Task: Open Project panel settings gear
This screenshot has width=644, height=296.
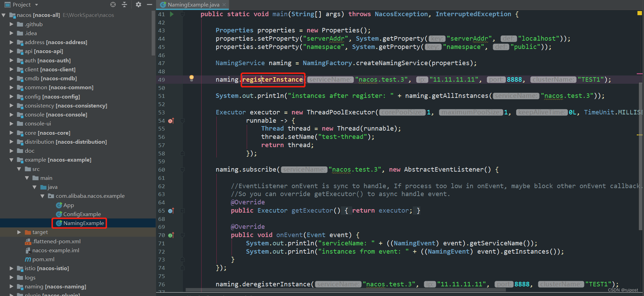Action: pyautogui.click(x=139, y=4)
